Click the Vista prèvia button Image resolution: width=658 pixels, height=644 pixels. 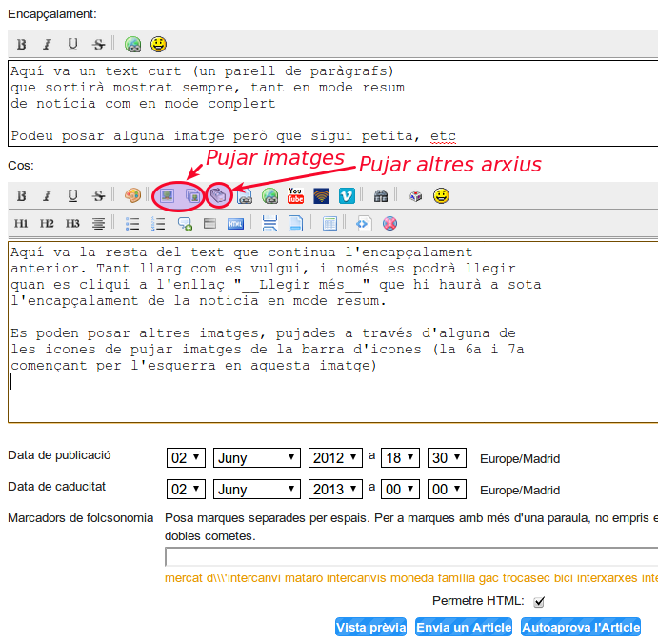371,628
